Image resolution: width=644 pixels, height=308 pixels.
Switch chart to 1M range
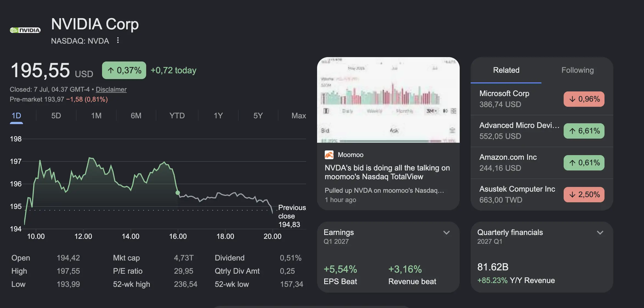(96, 116)
